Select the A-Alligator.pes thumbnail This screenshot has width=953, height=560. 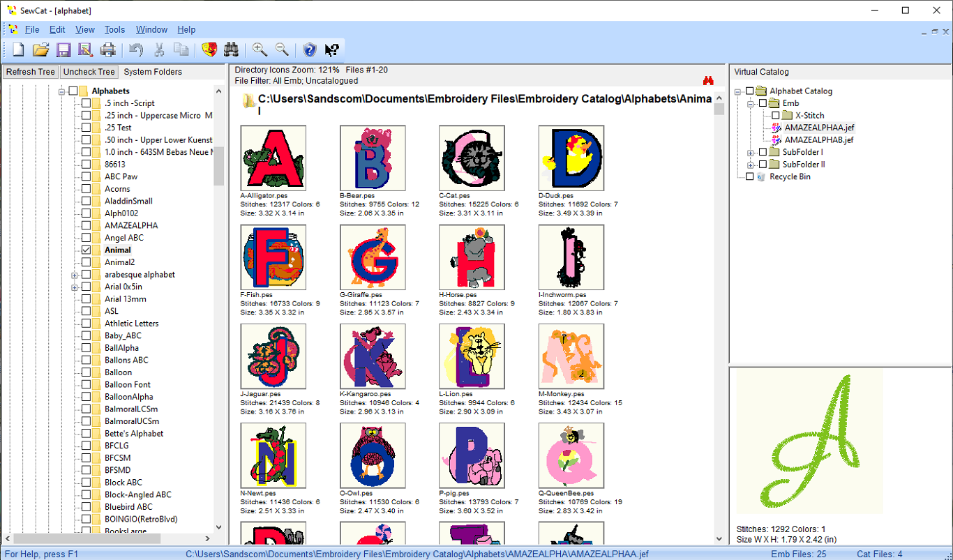[x=273, y=157]
